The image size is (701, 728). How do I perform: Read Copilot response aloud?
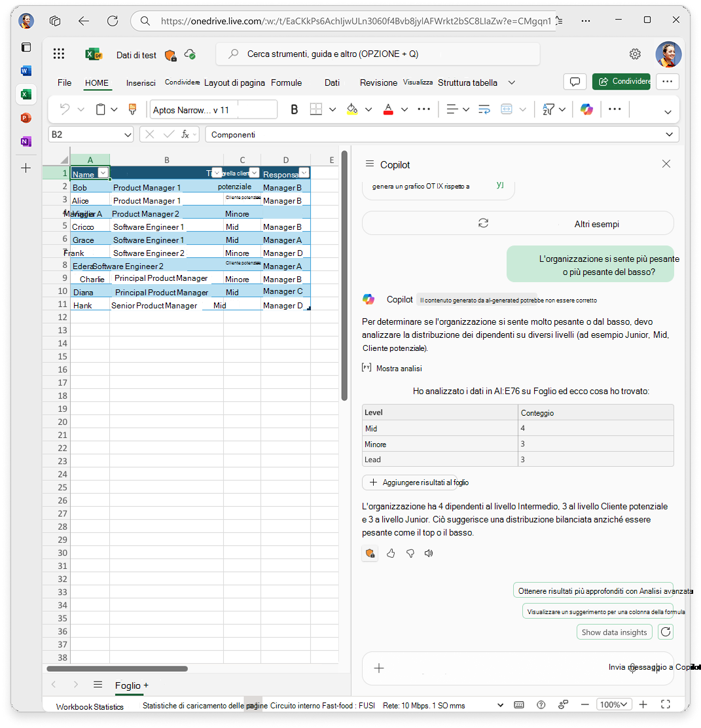(x=429, y=553)
